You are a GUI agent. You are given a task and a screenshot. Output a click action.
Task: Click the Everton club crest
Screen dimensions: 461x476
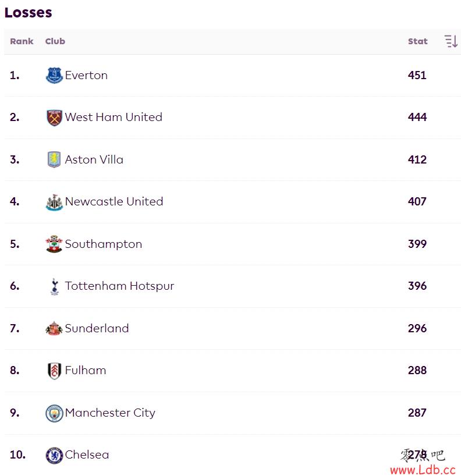[54, 75]
